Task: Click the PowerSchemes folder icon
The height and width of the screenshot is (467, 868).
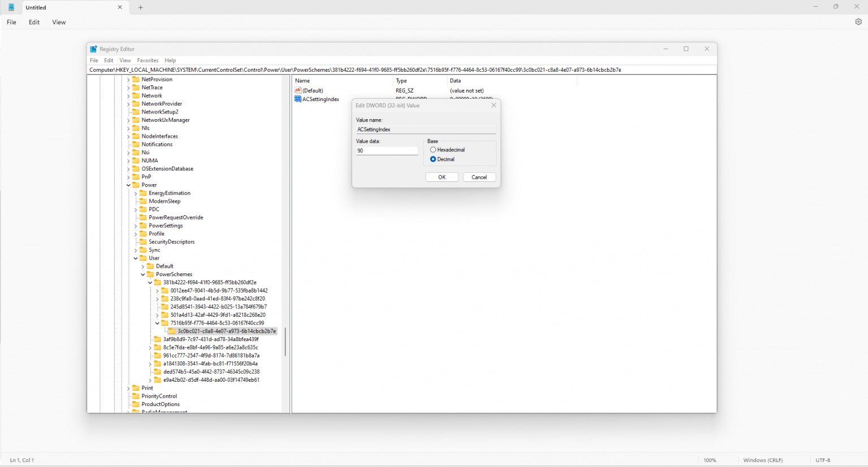Action: pyautogui.click(x=150, y=274)
